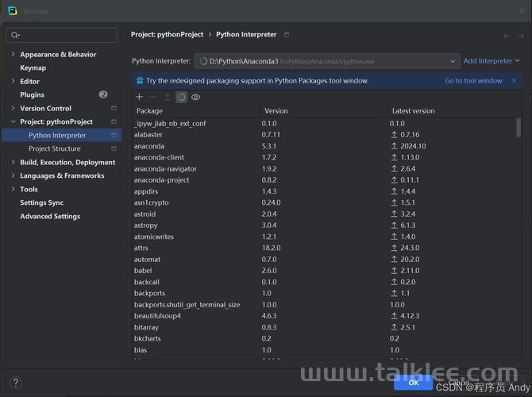The height and width of the screenshot is (397, 532).
Task: Sort by Package column header
Action: [x=196, y=111]
